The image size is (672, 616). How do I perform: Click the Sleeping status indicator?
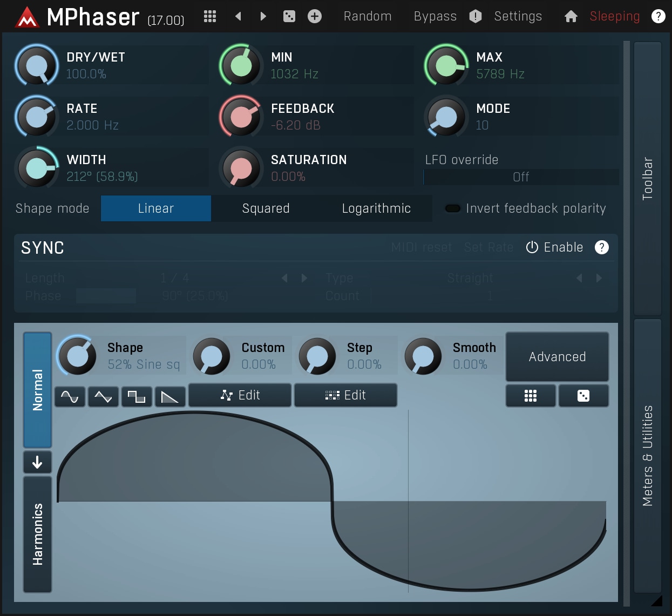(x=614, y=16)
